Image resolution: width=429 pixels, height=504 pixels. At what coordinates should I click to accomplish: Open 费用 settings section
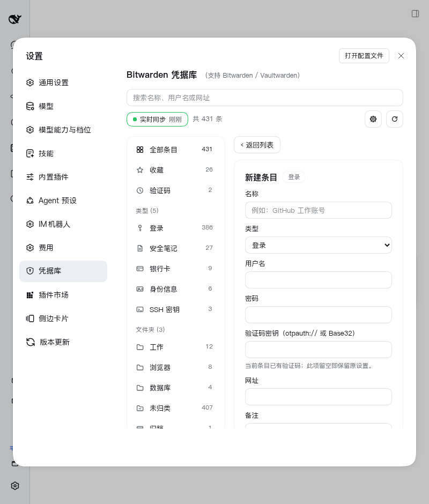point(63,248)
